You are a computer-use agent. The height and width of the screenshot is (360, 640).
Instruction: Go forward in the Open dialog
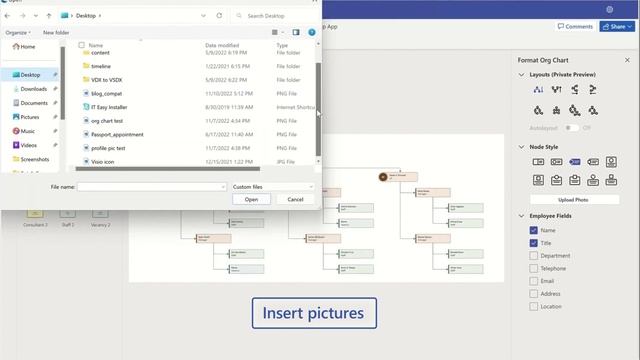pos(22,16)
